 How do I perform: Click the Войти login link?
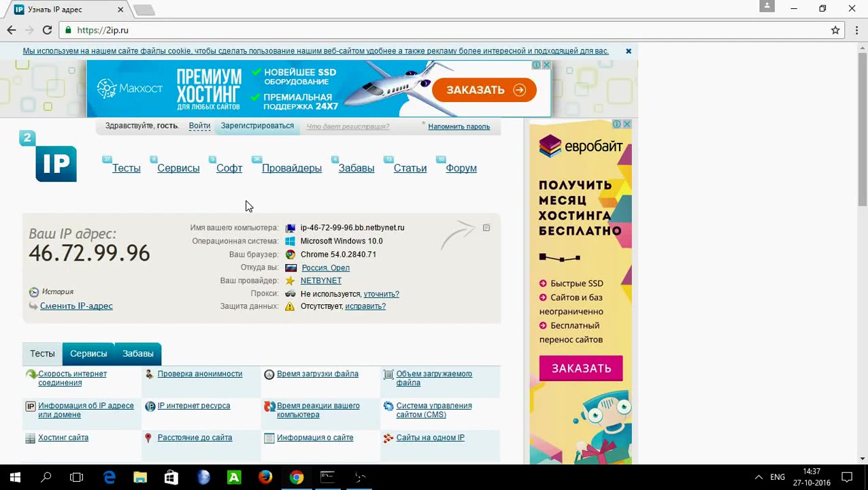(x=199, y=126)
